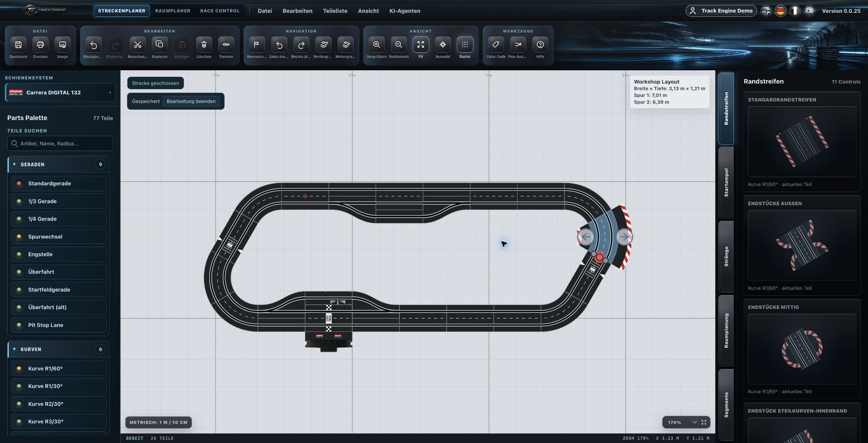Screen dimensions: 868x443
Task: Open Hilfe help icon
Action: pos(540,45)
